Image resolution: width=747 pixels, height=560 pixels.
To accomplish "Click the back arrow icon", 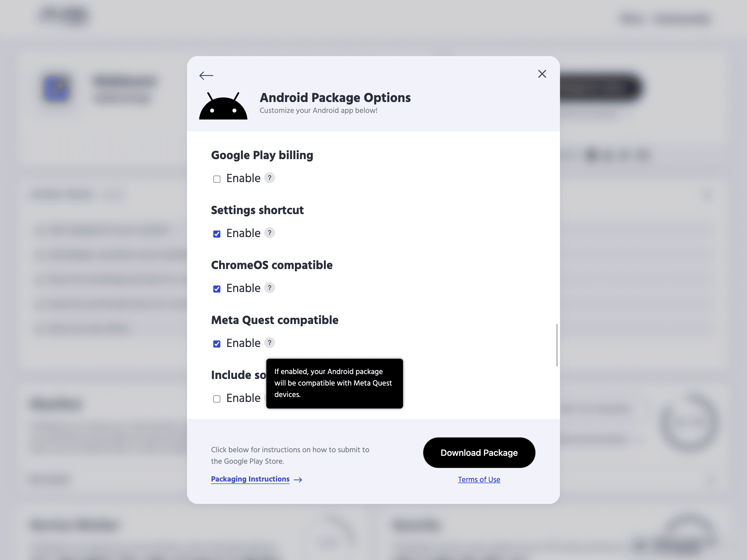I will click(x=206, y=75).
